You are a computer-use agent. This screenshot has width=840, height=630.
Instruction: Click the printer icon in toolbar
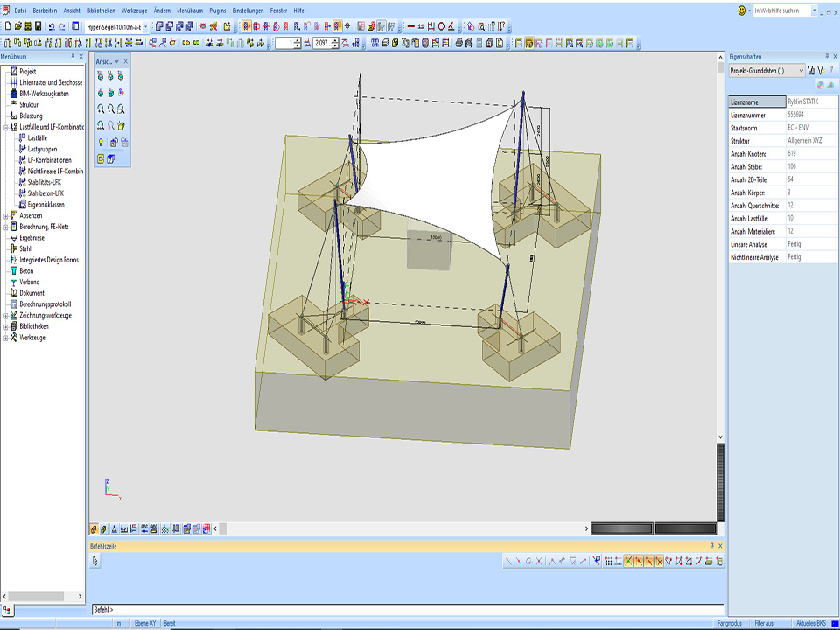click(x=460, y=42)
